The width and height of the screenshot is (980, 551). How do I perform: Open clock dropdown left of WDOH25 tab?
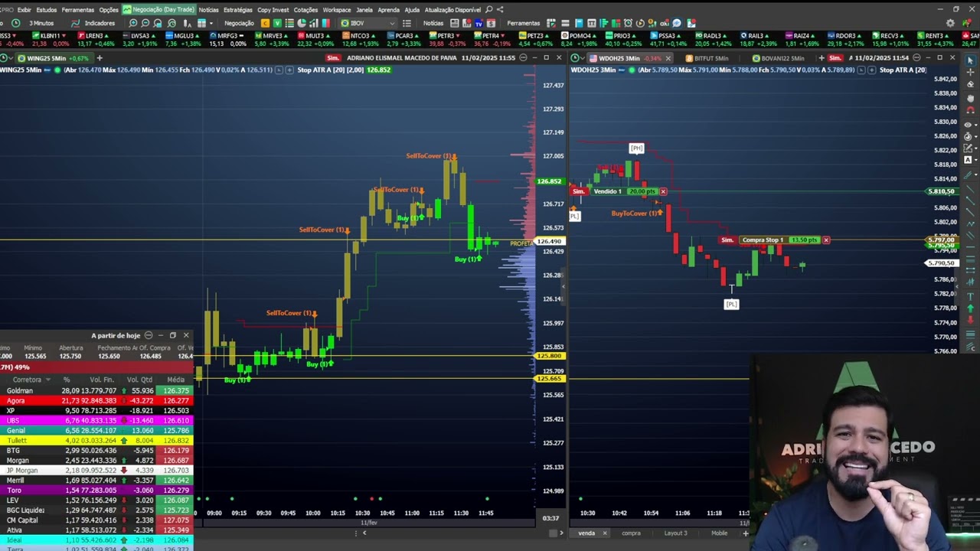[577, 58]
